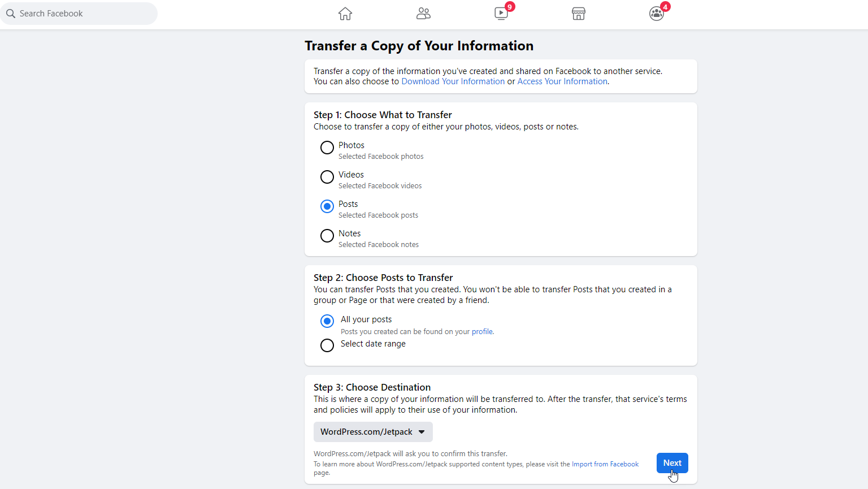Open the Groups icon with badge 4
The width and height of the screenshot is (868, 489).
657,14
